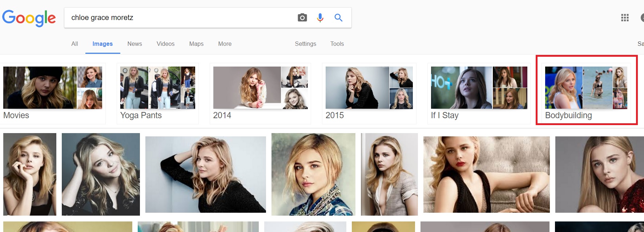The width and height of the screenshot is (644, 232).
Task: Click the blue magnifier search button
Action: coord(338,17)
